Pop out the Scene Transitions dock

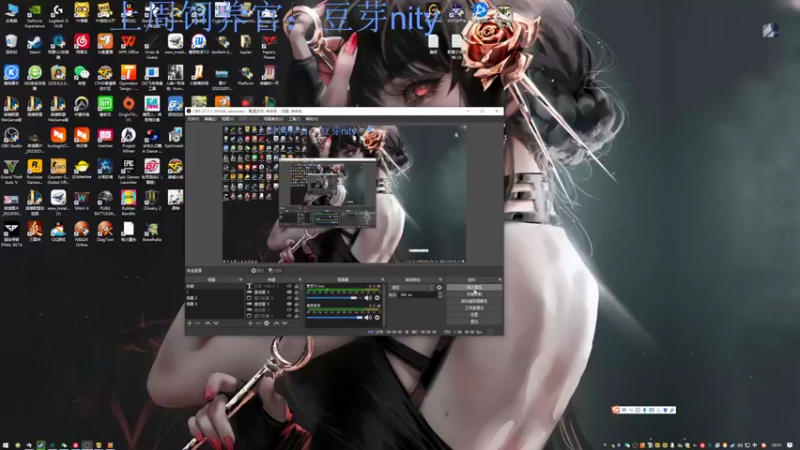pyautogui.click(x=440, y=280)
